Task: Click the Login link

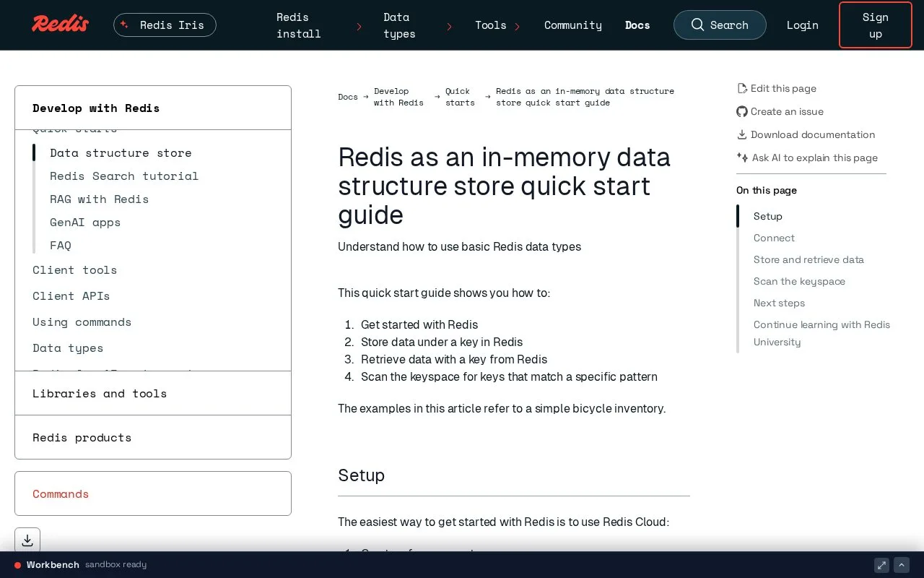Action: coord(803,25)
